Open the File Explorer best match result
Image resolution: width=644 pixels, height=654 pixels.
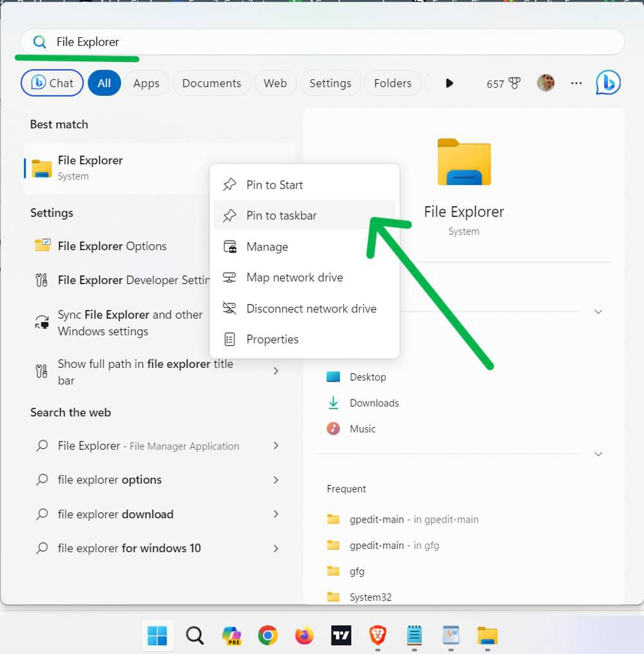coord(160,168)
